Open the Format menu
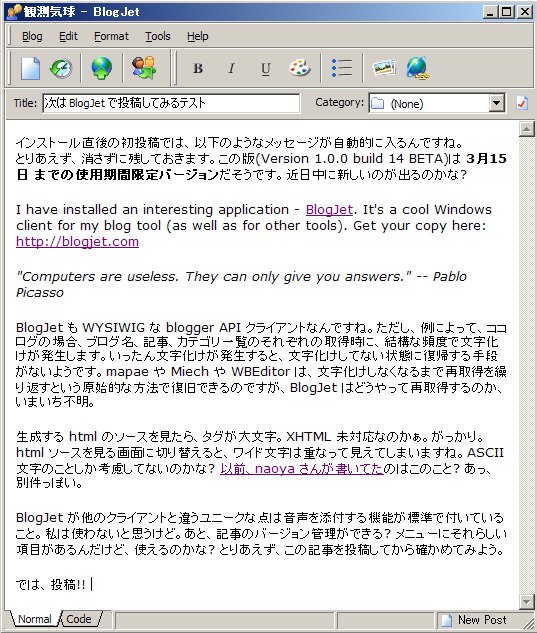The image size is (537, 633). coord(111,36)
